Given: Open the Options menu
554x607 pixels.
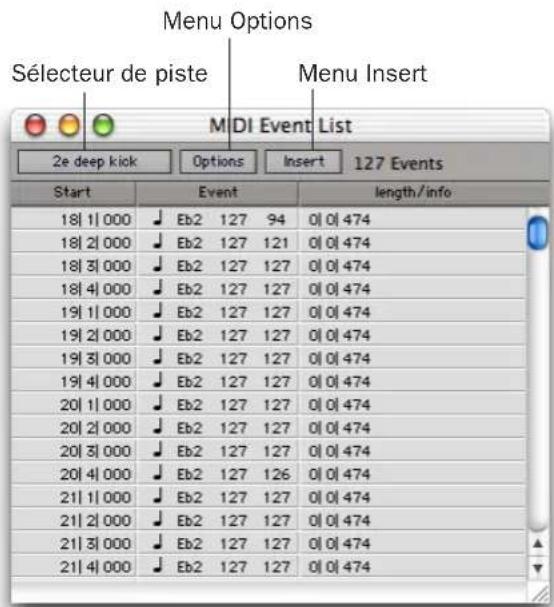Looking at the screenshot, I should pos(218,161).
